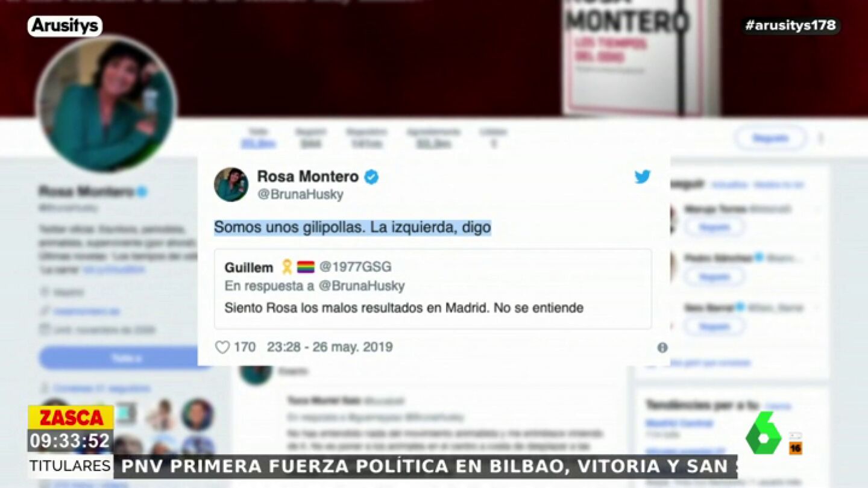Click Rosa Montero's verified badge

[x=371, y=177]
